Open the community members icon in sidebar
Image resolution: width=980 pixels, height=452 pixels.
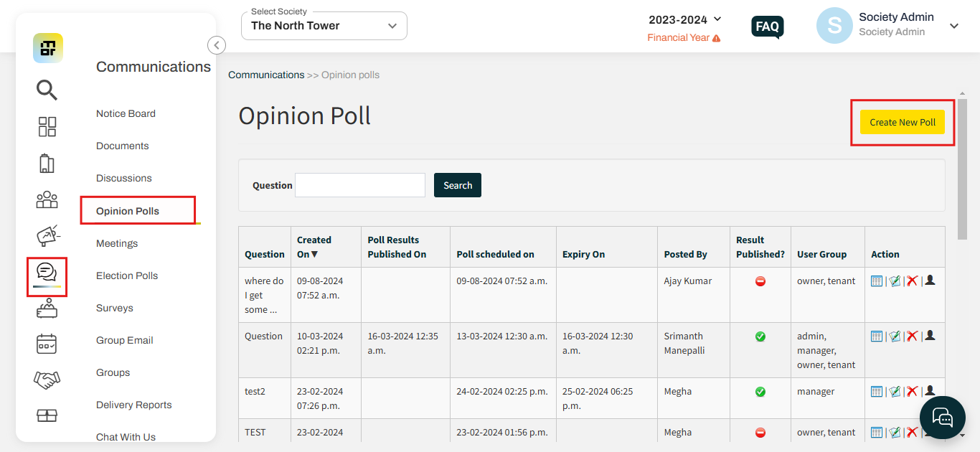(47, 200)
